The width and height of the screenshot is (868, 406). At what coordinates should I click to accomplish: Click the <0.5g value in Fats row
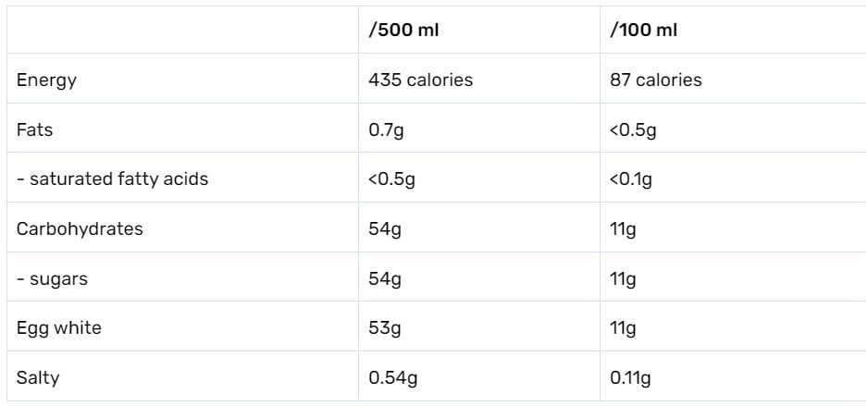pos(633,130)
